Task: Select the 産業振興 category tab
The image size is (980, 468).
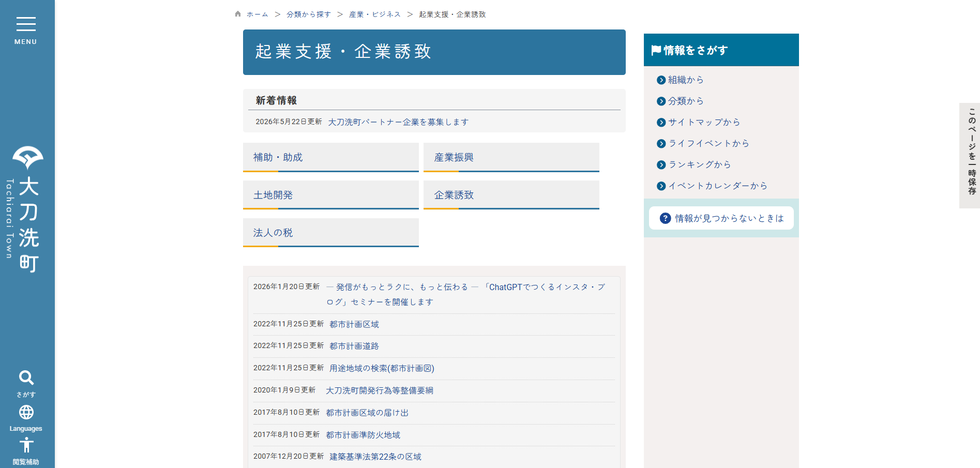Action: click(x=511, y=157)
